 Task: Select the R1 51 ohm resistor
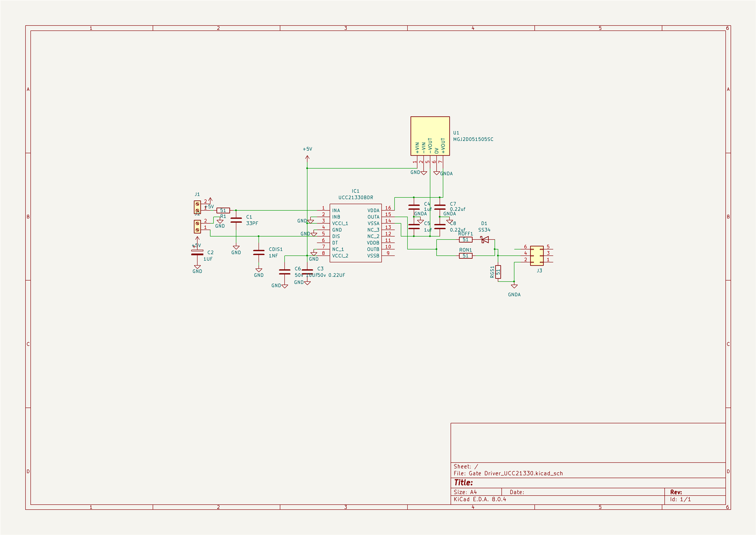coord(223,210)
